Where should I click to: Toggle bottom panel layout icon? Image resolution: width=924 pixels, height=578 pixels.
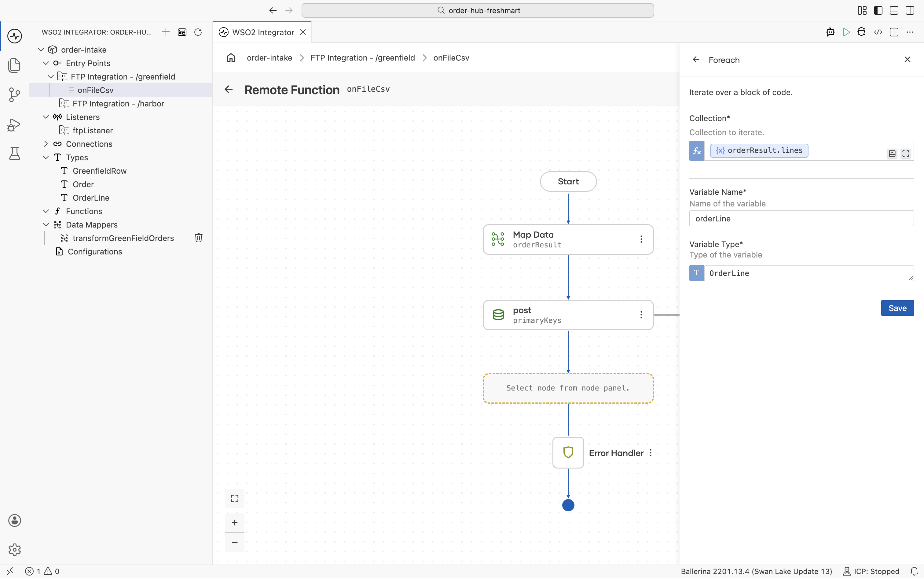point(894,10)
